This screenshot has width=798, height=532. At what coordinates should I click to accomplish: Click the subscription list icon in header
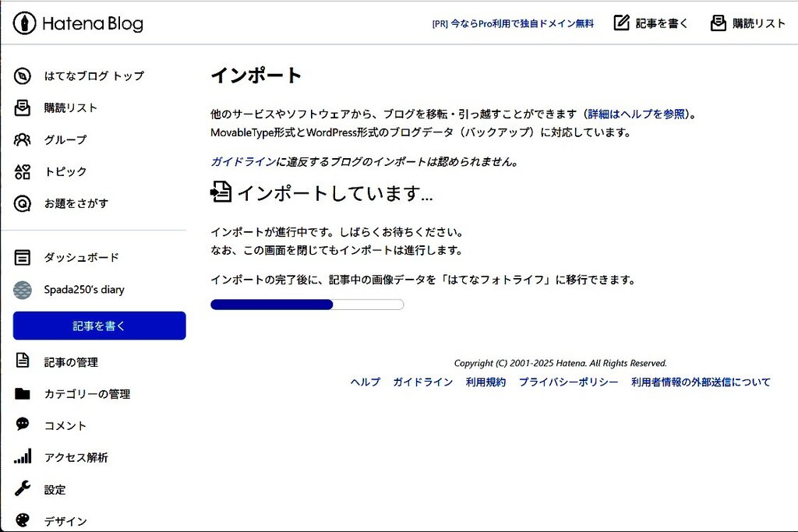718,23
